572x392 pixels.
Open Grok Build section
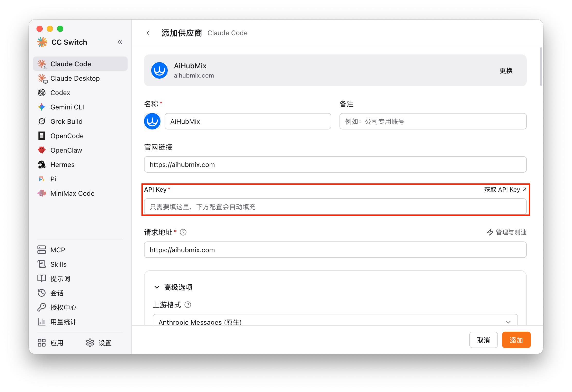80,122
